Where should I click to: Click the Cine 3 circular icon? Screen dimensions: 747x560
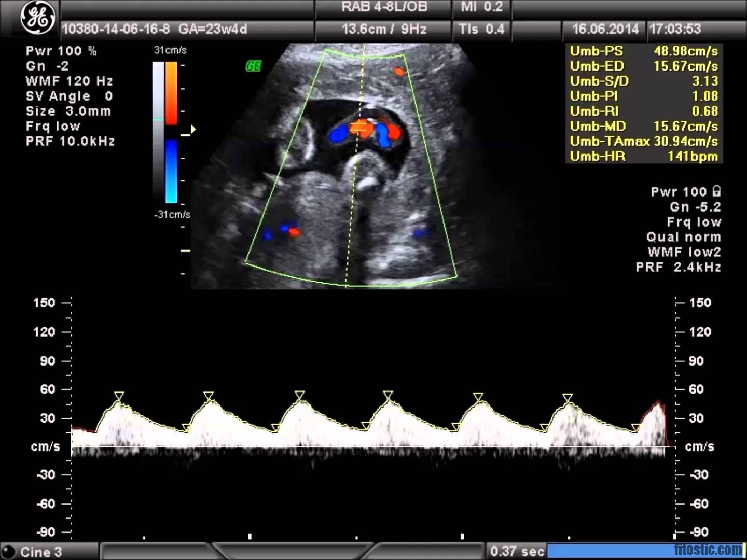[x=9, y=552]
